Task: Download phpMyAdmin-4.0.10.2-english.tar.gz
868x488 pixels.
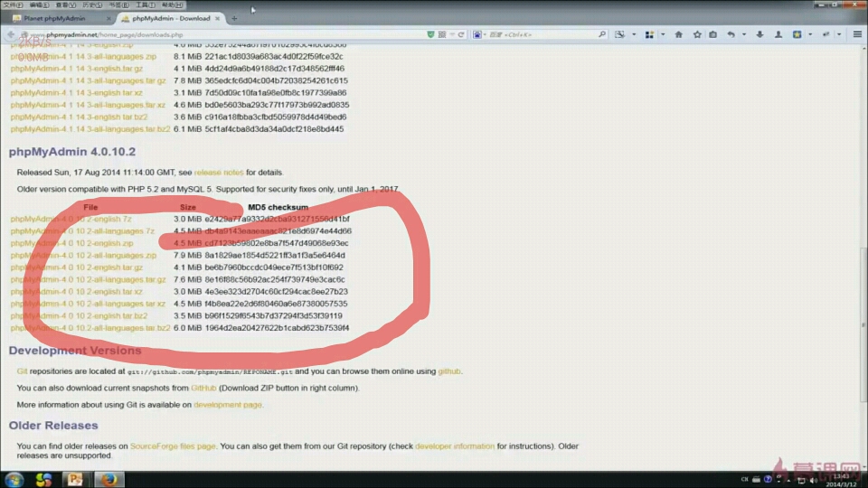Action: click(x=76, y=267)
